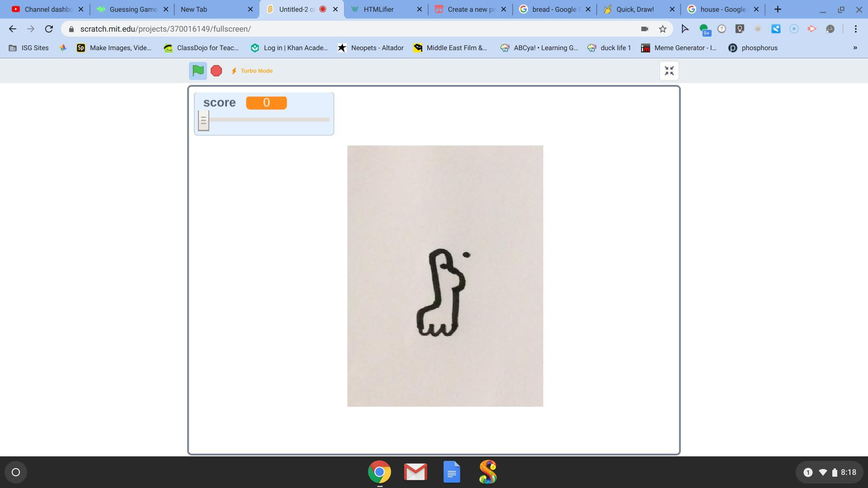
Task: Open ClassDojo for Teachers bookmark
Action: point(201,48)
